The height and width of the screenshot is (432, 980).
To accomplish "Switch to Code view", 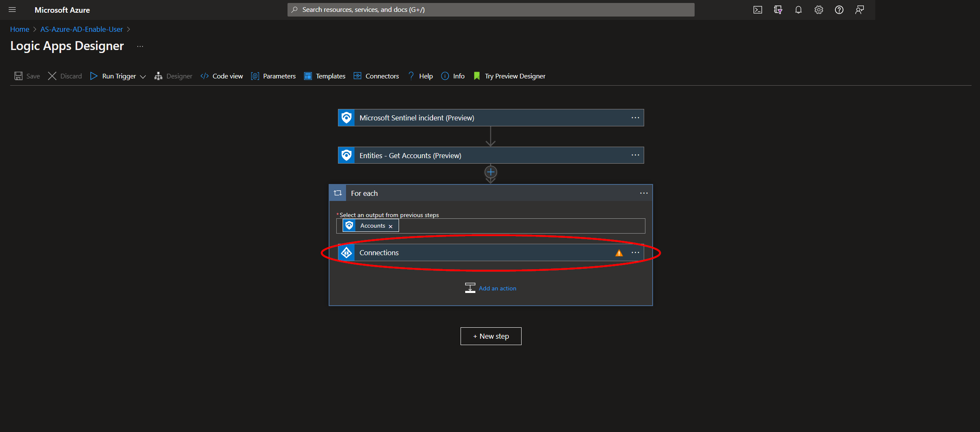I will coord(222,76).
